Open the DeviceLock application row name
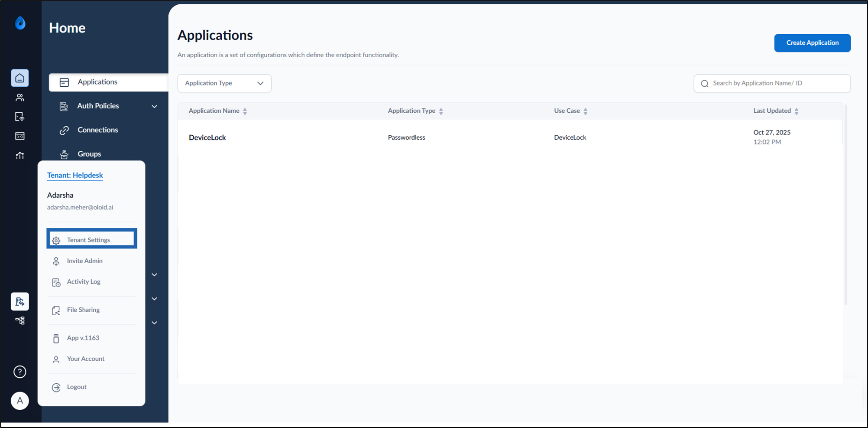The image size is (868, 428). [x=207, y=137]
